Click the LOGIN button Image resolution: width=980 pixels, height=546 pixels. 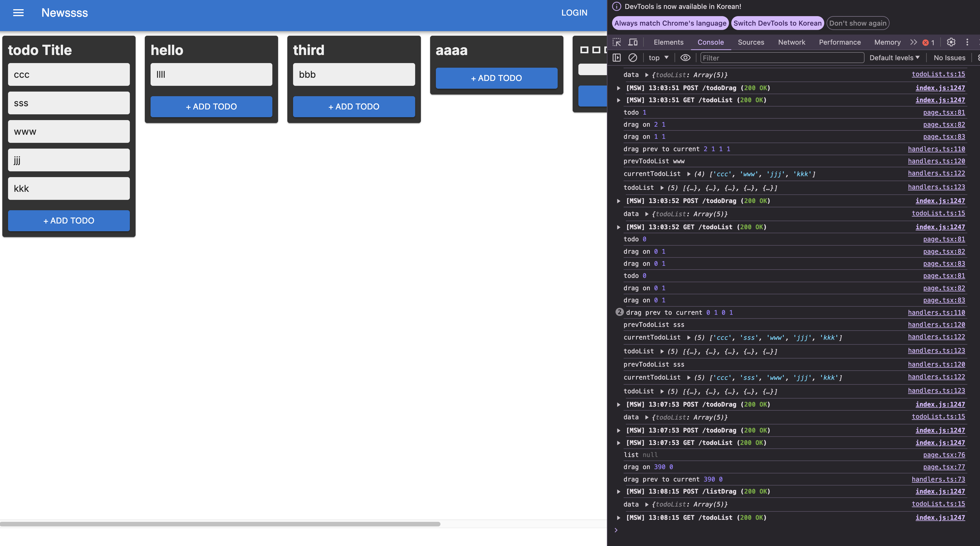tap(574, 13)
